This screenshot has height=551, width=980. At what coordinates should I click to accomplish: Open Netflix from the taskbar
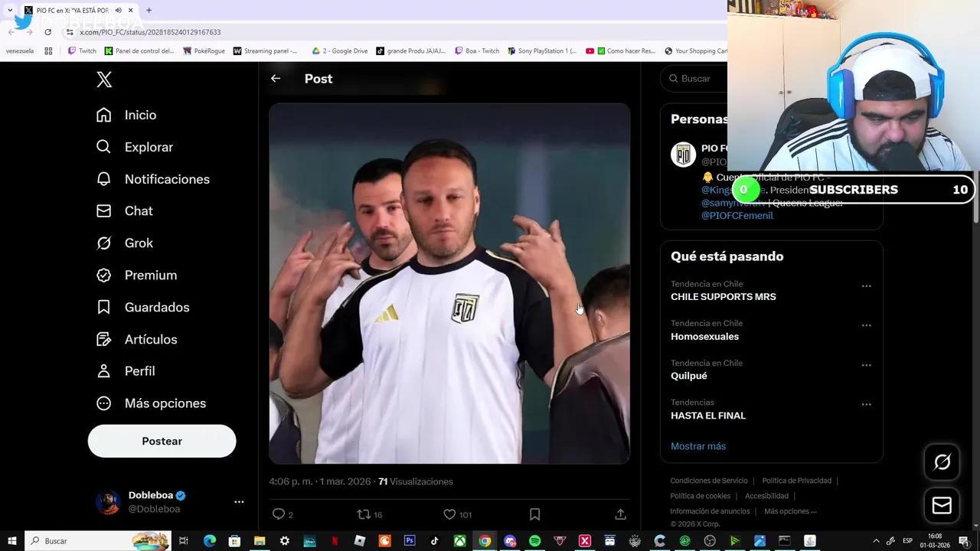[335, 541]
